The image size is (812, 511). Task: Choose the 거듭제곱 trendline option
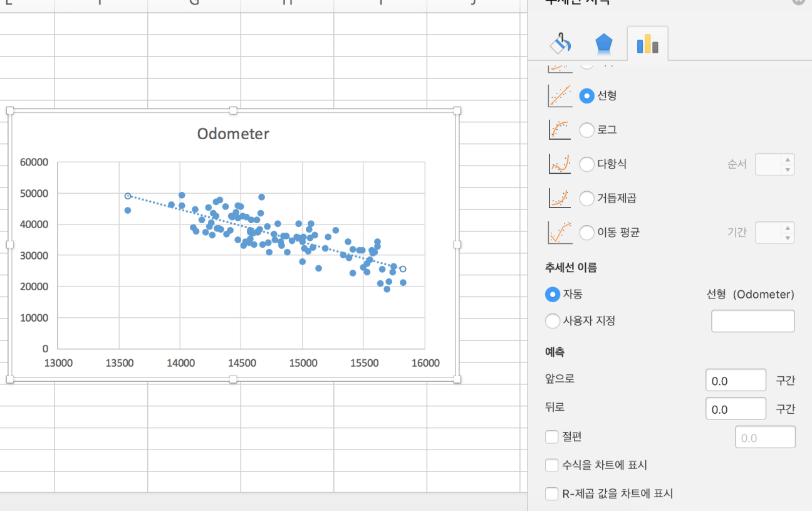click(587, 198)
